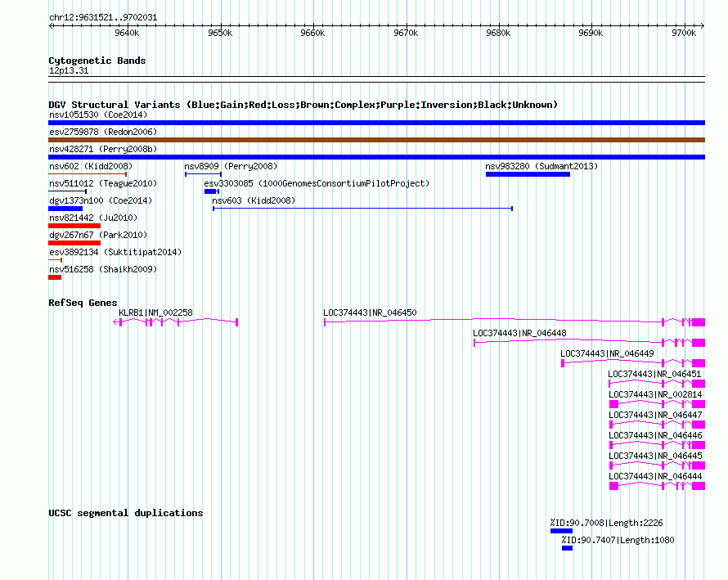Select the nsv983280 (Sudmant2013) blue bar
The width and height of the screenshot is (728, 580).
[x=528, y=174]
